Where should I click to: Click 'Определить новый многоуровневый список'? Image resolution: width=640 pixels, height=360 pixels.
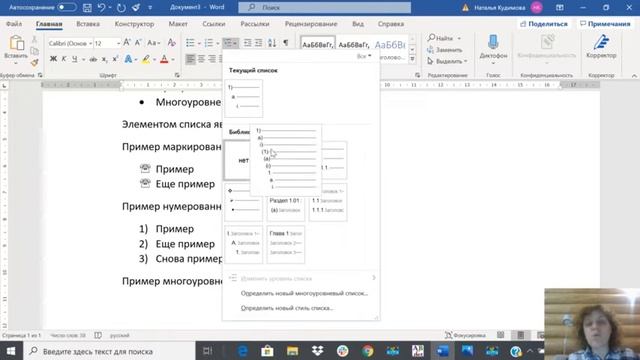[x=304, y=293]
